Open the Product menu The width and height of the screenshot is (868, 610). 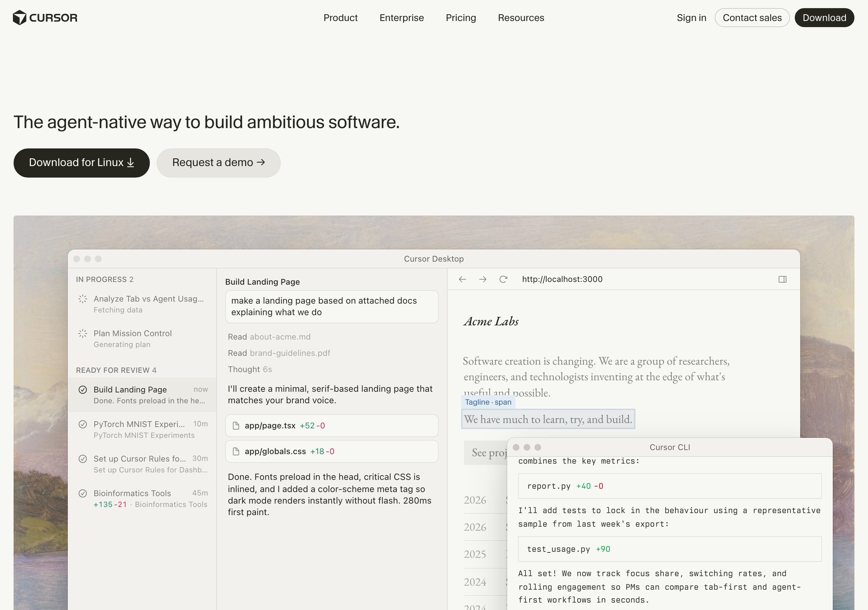(x=340, y=18)
